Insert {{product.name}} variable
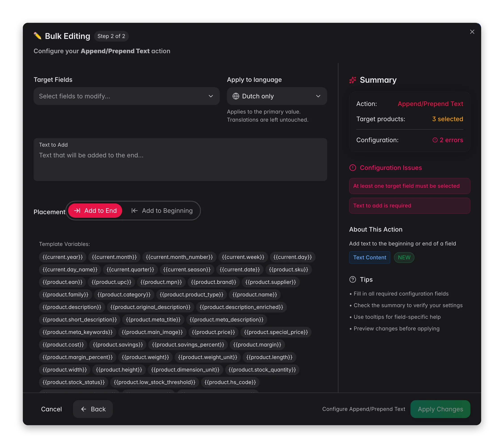 255,295
